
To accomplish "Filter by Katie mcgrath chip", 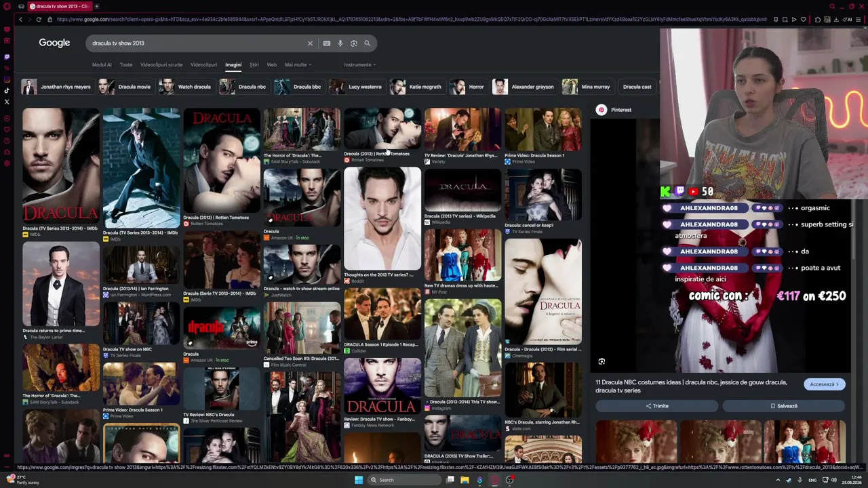I will click(x=416, y=87).
